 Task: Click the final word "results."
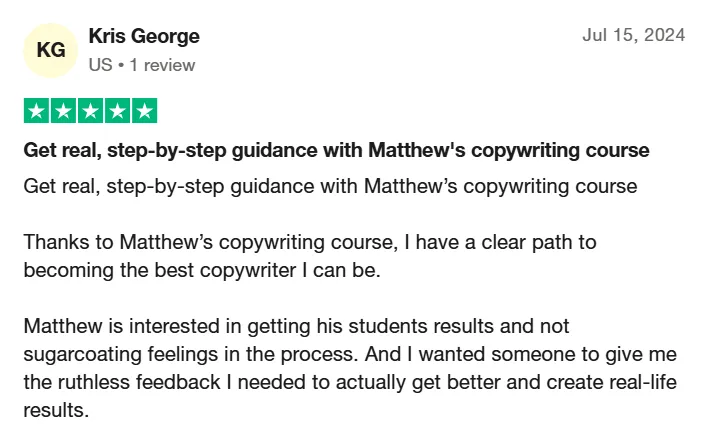[56, 410]
